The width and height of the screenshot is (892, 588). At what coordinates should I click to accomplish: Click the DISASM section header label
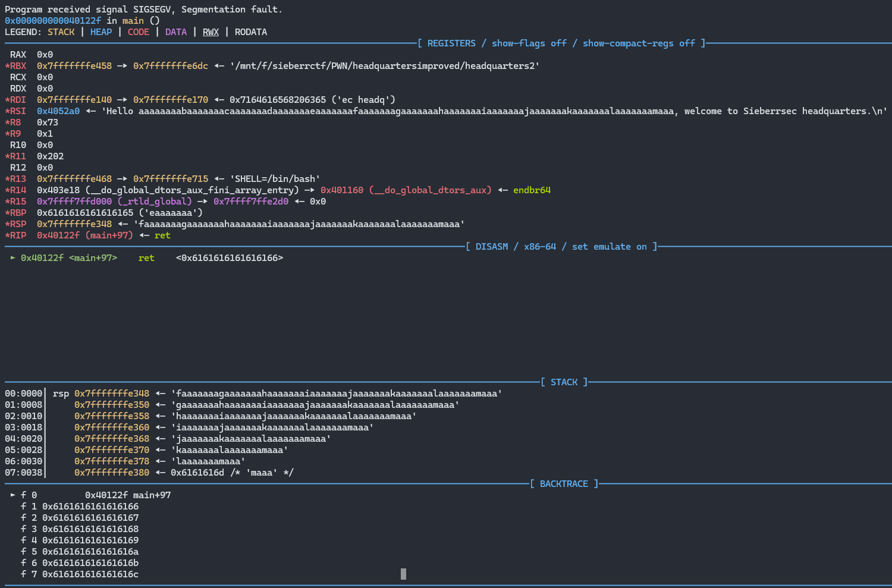click(492, 247)
